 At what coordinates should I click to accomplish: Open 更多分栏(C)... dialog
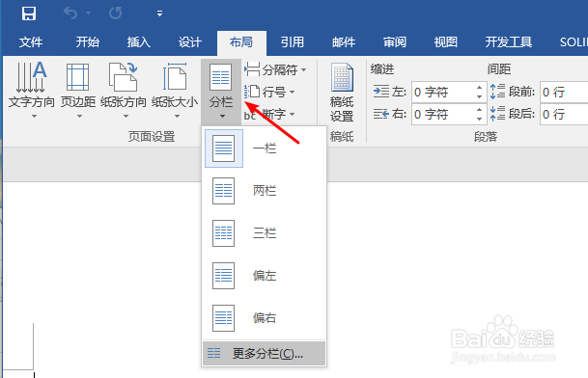pos(264,353)
